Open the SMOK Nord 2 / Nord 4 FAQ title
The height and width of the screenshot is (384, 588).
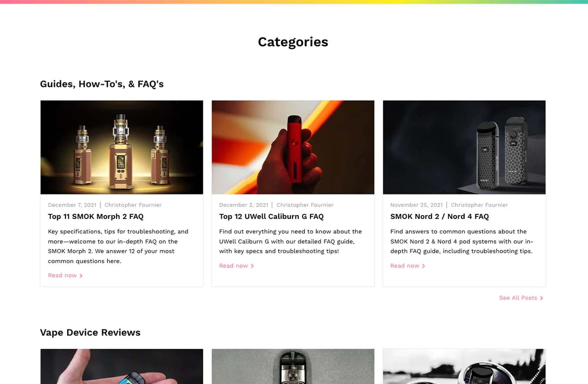[439, 216]
